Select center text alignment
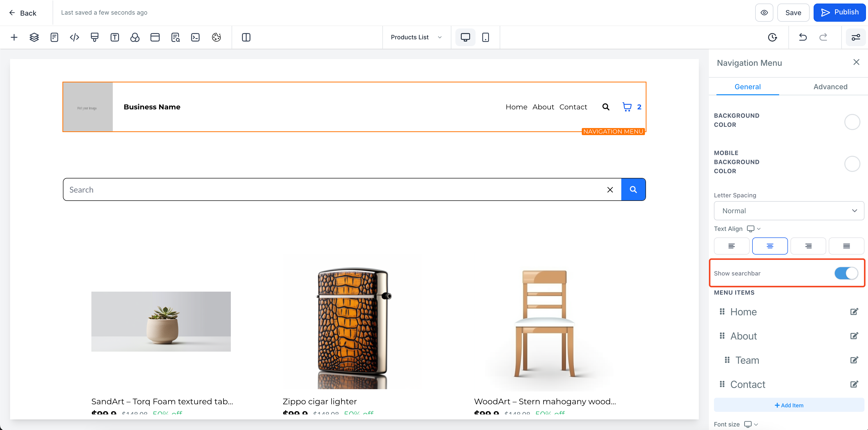868x430 pixels. pyautogui.click(x=770, y=246)
